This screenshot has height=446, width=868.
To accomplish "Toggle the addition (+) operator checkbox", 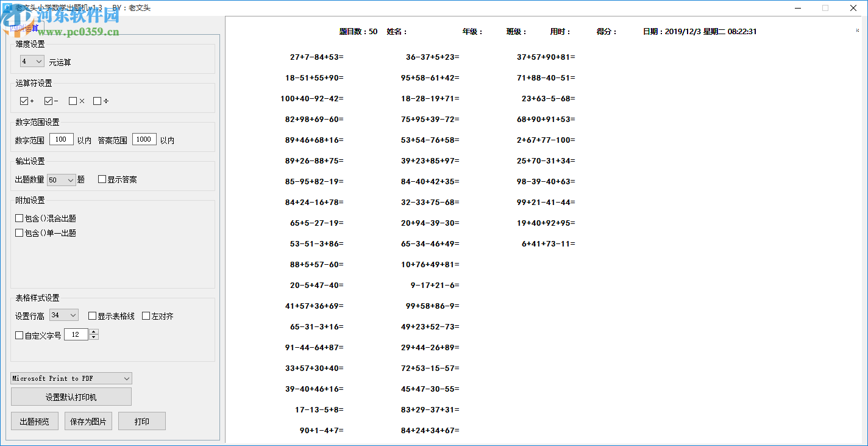I will [x=24, y=101].
